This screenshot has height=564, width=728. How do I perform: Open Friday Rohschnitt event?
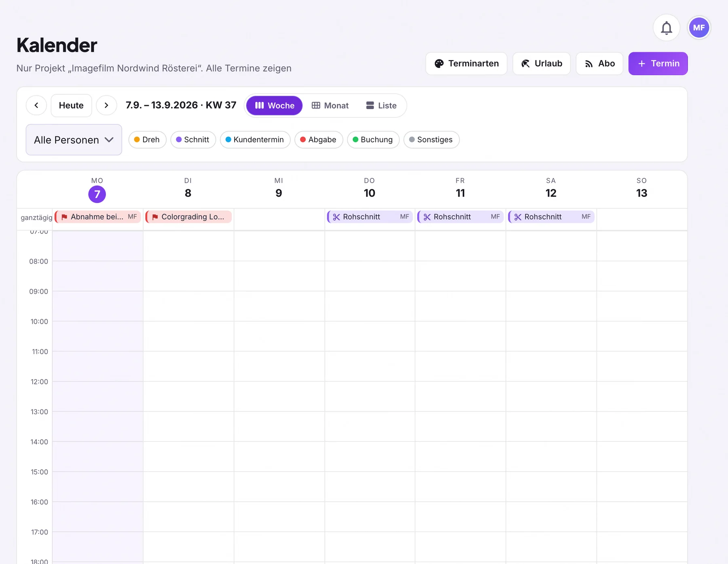(460, 217)
